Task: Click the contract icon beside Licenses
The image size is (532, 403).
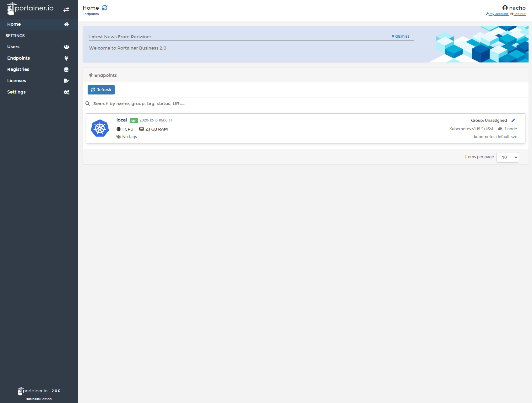Action: pos(66,81)
